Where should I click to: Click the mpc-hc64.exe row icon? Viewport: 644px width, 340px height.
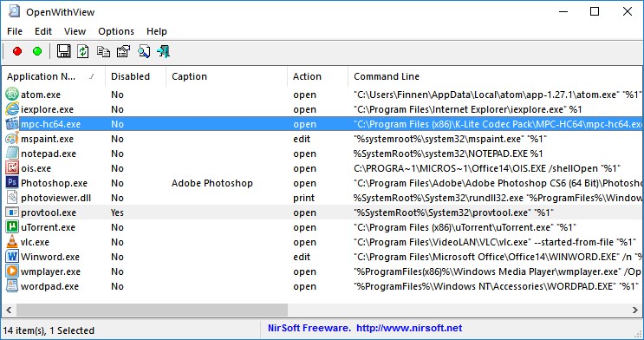[12, 124]
